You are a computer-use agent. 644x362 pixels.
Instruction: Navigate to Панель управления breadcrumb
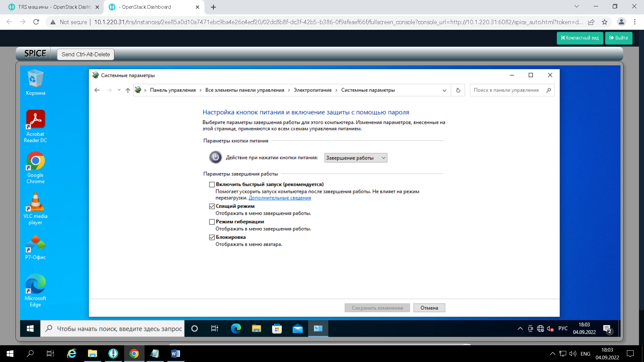pyautogui.click(x=173, y=90)
